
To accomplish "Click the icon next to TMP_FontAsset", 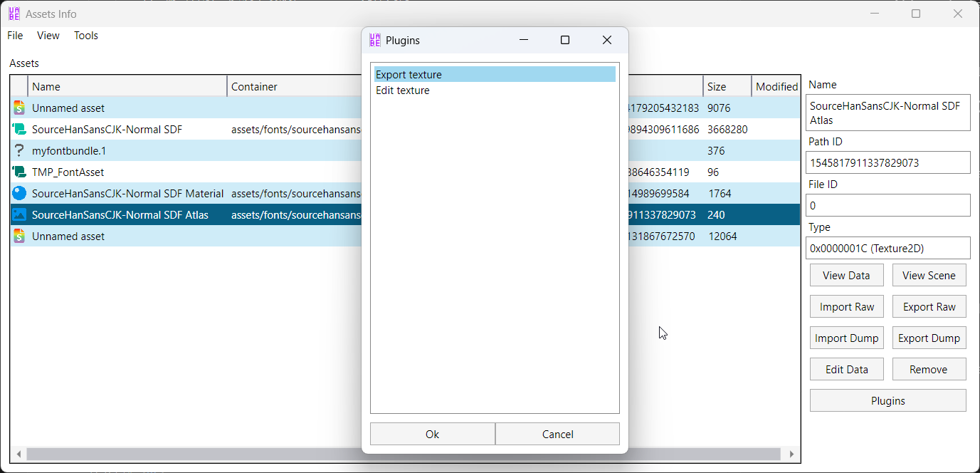I will 19,172.
